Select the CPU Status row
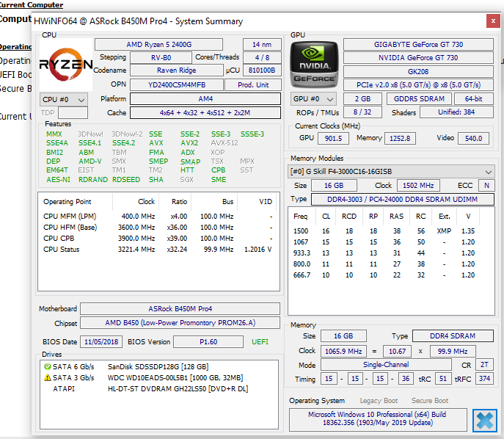Image resolution: width=504 pixels, height=439 pixels. coord(158,250)
